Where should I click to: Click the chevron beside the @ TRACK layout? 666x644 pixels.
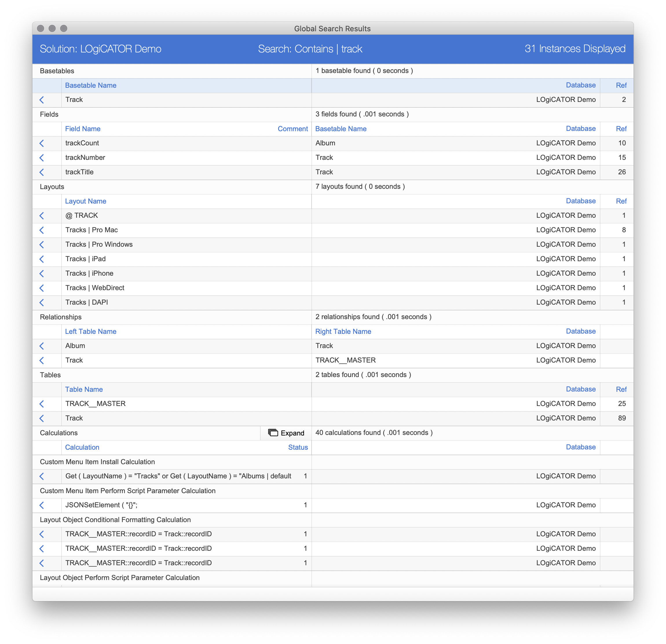pos(42,215)
